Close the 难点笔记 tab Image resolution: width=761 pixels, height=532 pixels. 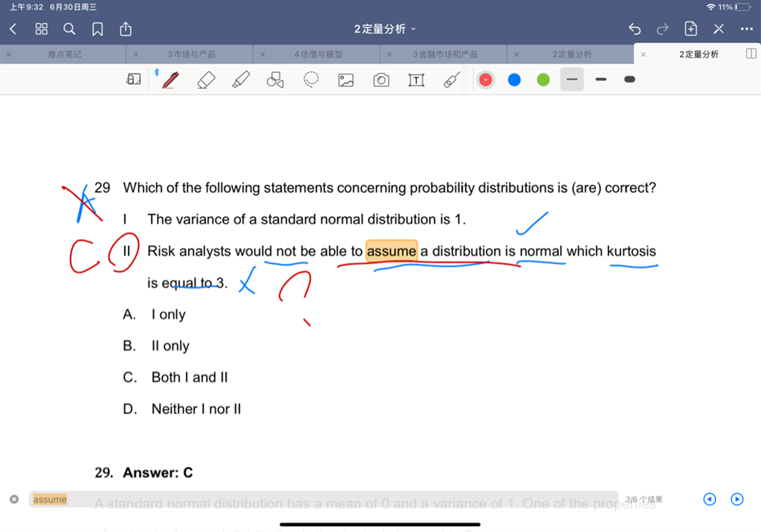[9, 54]
